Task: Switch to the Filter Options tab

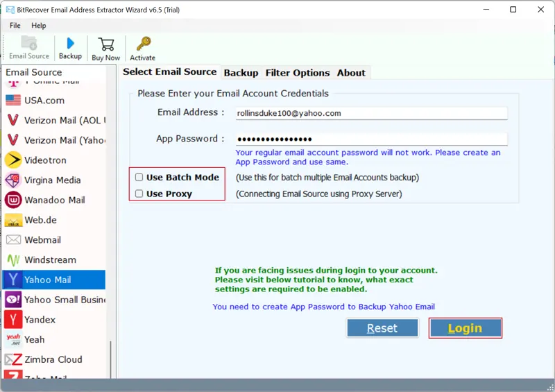Action: click(x=298, y=73)
